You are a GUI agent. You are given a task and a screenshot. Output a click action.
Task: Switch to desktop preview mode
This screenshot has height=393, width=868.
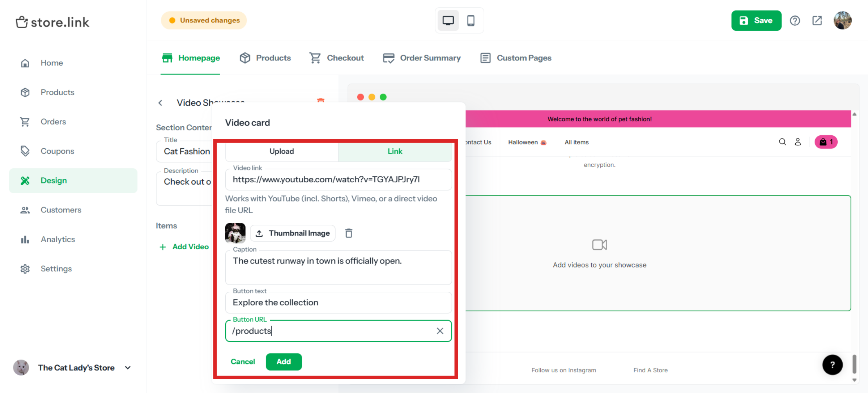tap(448, 21)
